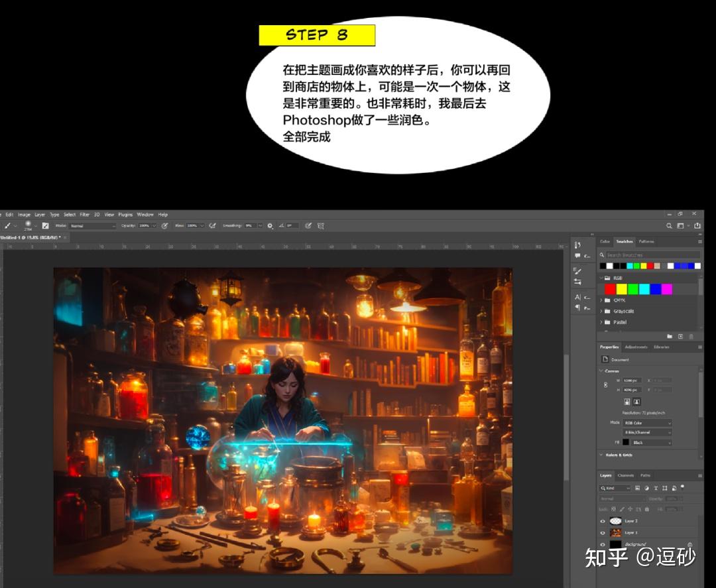This screenshot has width=716, height=588.
Task: Create new swatch group folder icon
Action: coord(670,337)
